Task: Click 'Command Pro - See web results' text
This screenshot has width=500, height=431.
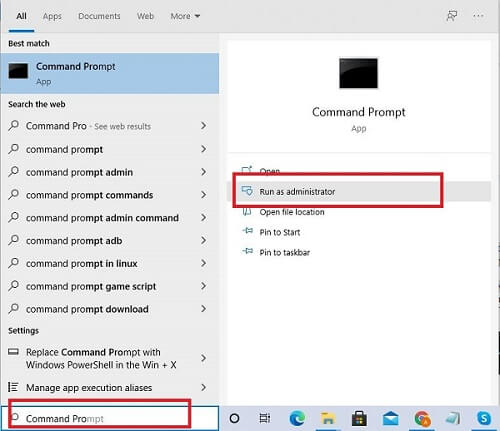Action: pyautogui.click(x=88, y=126)
